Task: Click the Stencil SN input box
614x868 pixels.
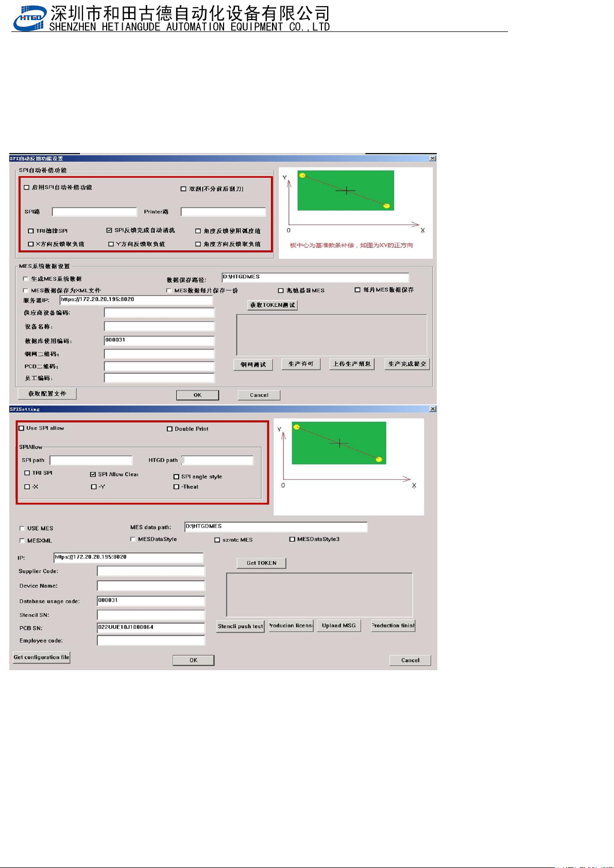Action: tap(151, 615)
